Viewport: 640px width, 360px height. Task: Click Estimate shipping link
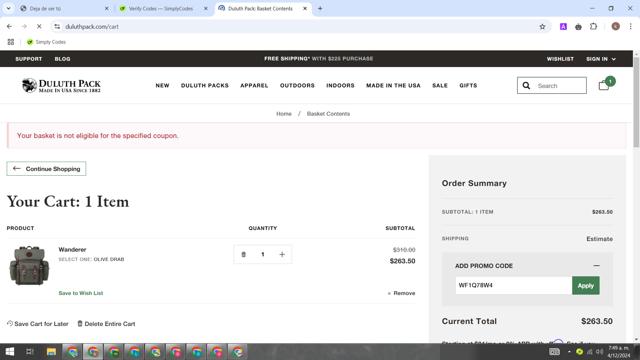coord(600,239)
